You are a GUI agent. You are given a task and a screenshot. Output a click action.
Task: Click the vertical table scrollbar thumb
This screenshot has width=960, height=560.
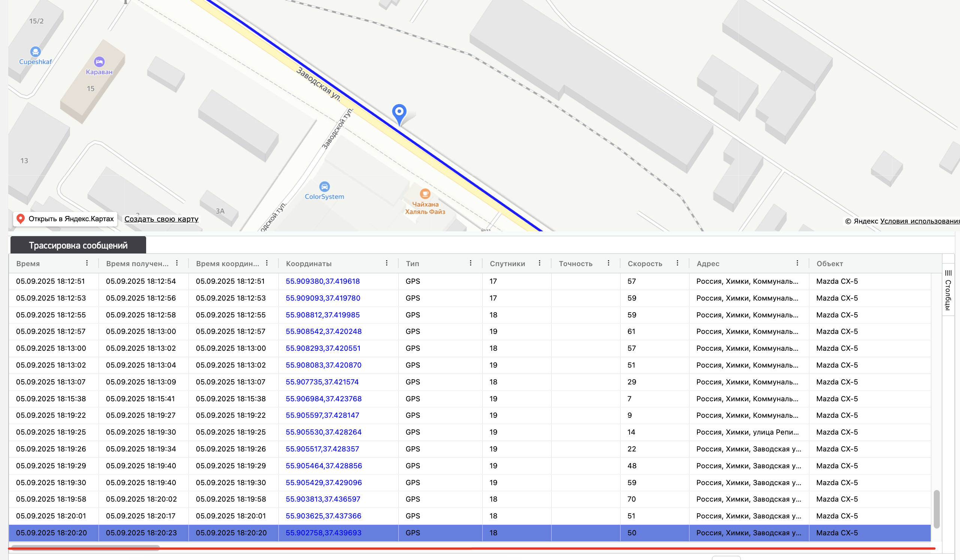(x=936, y=509)
